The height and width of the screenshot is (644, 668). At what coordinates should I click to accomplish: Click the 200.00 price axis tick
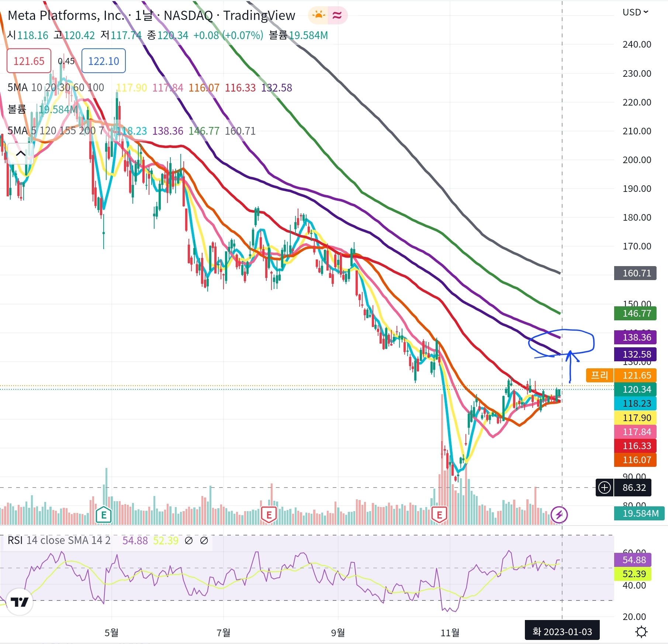coord(637,160)
